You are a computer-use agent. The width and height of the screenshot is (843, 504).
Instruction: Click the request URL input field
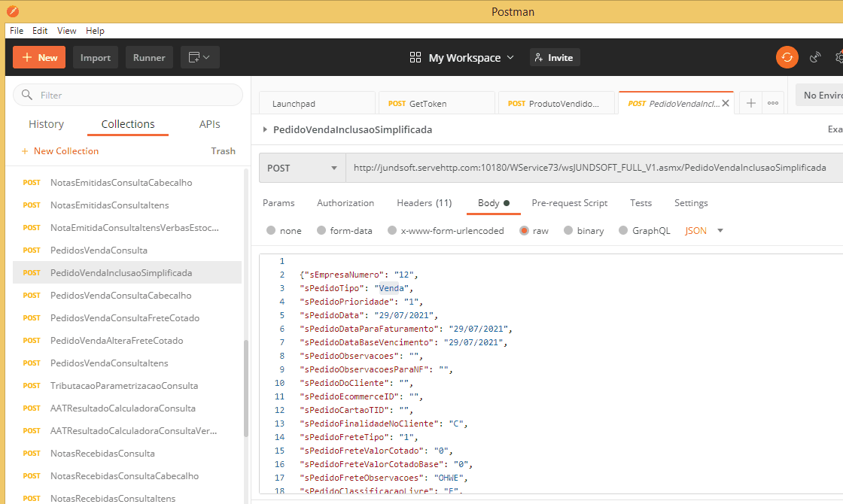[x=589, y=168]
